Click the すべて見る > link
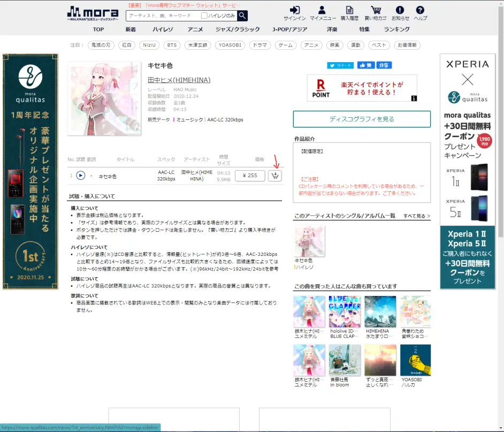Image resolution: width=504 pixels, height=432 pixels. pyautogui.click(x=417, y=216)
